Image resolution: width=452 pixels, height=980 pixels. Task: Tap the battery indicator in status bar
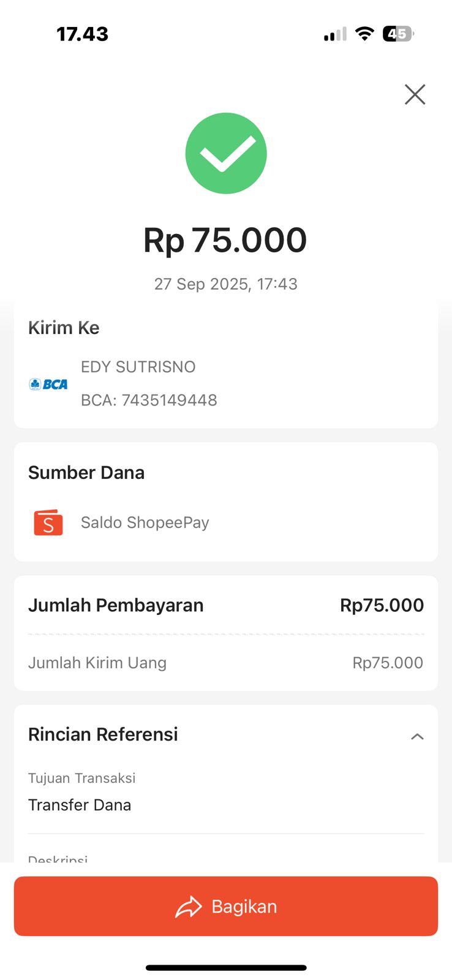[398, 34]
